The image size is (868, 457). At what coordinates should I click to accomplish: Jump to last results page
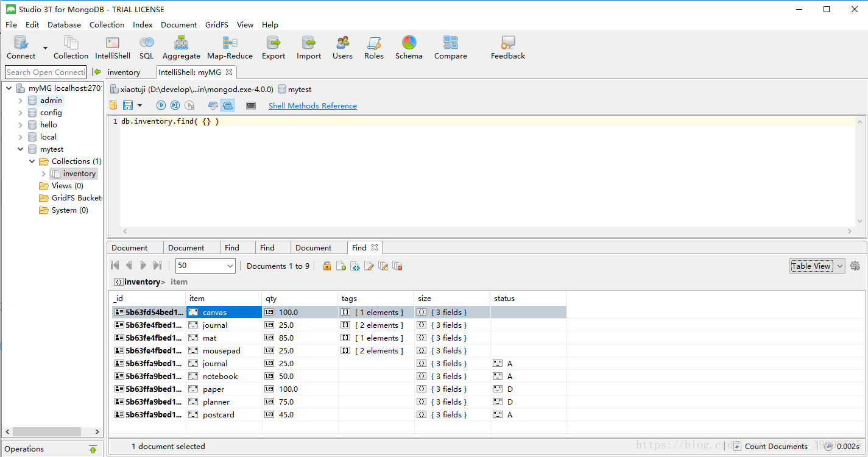(157, 266)
